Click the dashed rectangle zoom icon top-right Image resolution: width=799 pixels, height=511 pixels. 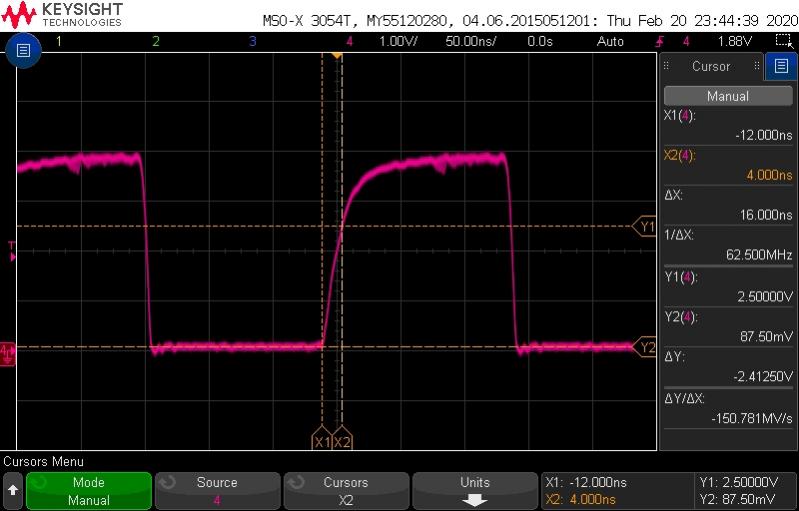pyautogui.click(x=783, y=41)
